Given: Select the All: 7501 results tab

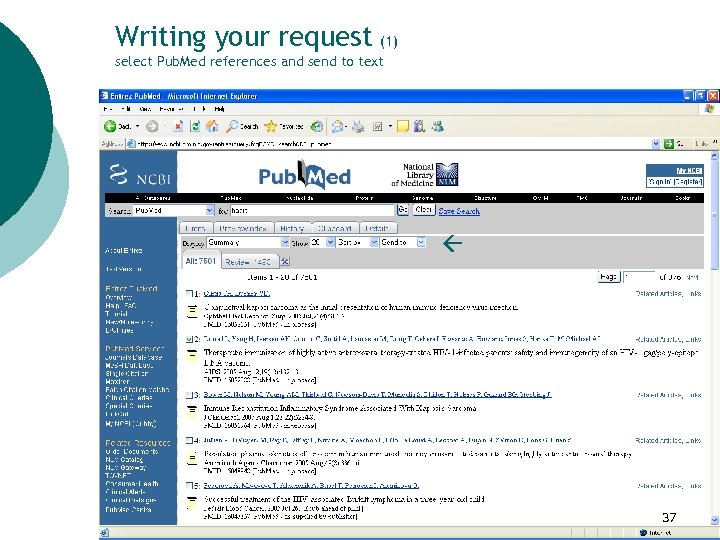Looking at the screenshot, I should pyautogui.click(x=201, y=261).
